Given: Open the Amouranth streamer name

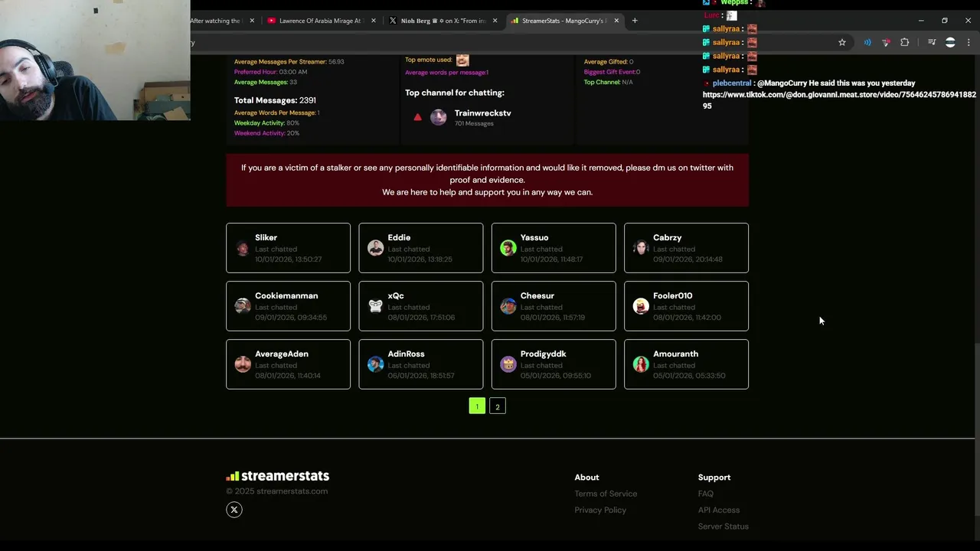Looking at the screenshot, I should [x=675, y=354].
